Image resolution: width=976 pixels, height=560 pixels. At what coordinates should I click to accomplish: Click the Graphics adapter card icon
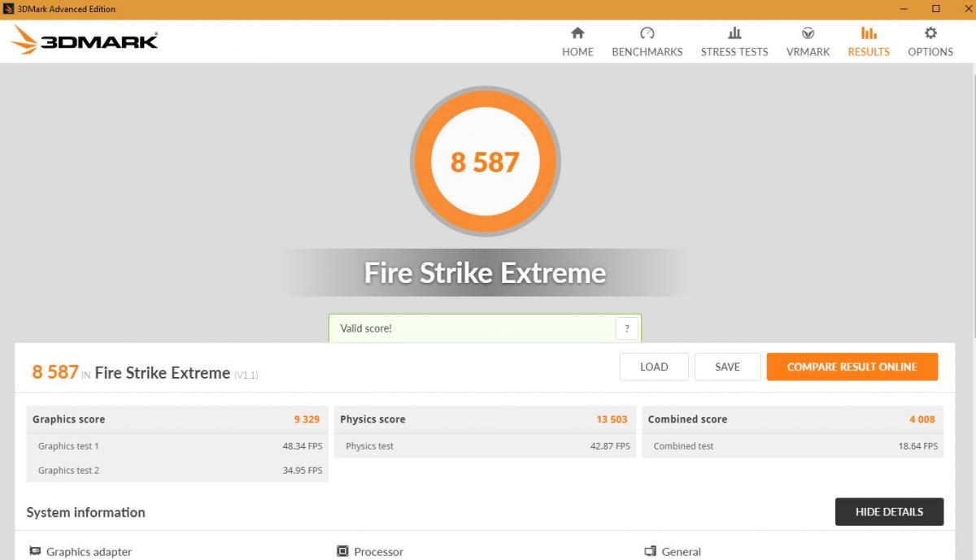tap(35, 552)
